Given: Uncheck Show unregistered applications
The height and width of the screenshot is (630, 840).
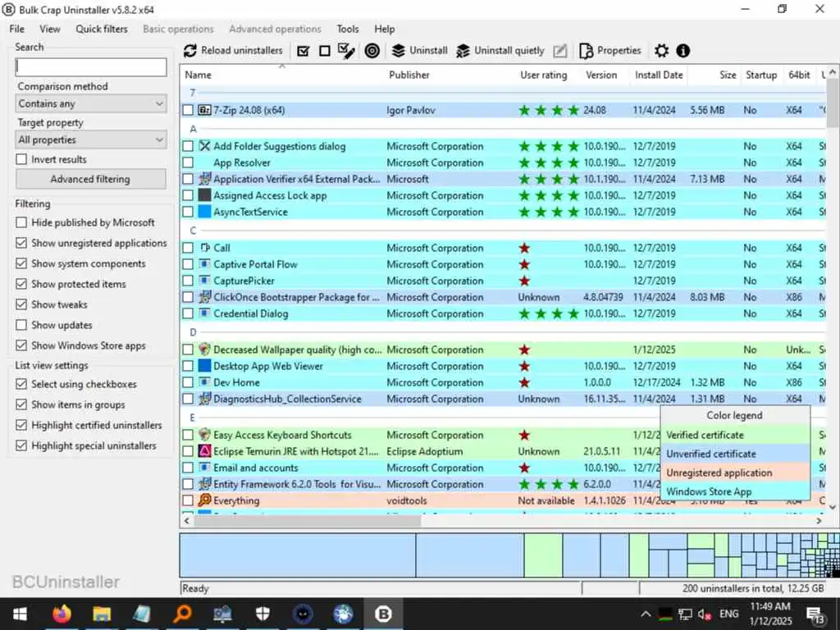Looking at the screenshot, I should tap(21, 243).
